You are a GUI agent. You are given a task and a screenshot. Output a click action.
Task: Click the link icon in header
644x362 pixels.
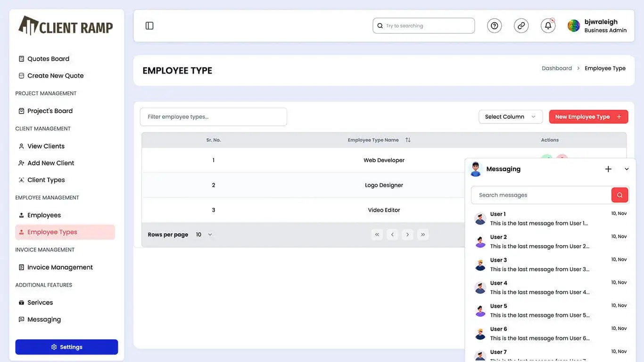521,26
